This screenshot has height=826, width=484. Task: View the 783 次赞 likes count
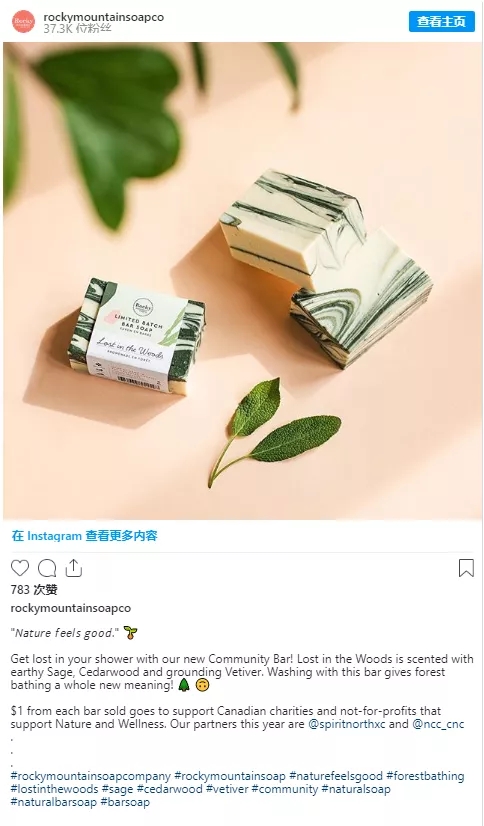point(34,589)
